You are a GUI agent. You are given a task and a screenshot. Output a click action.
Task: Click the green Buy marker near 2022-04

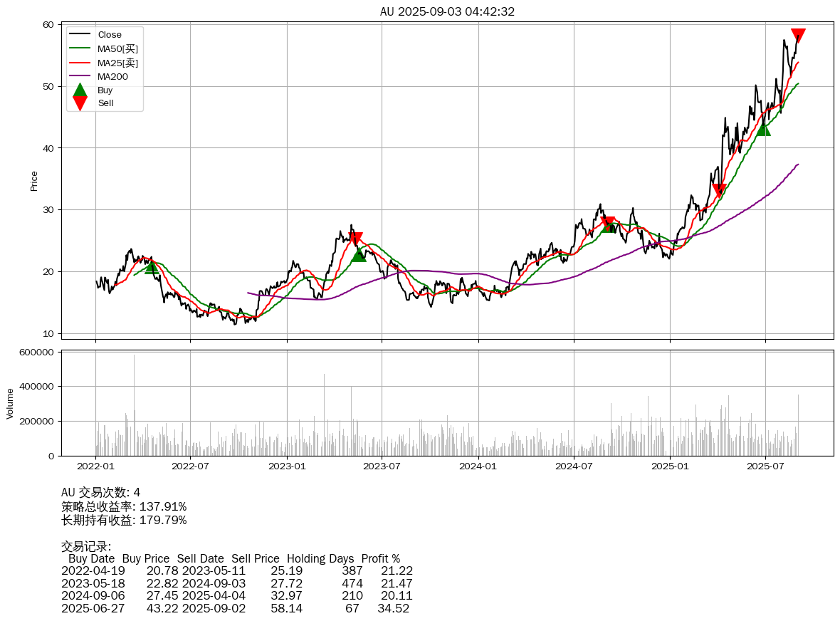(152, 267)
